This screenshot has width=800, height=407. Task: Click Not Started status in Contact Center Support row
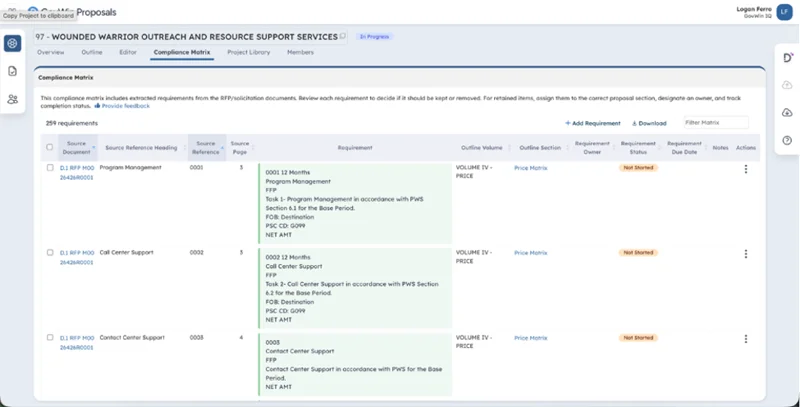pos(638,338)
